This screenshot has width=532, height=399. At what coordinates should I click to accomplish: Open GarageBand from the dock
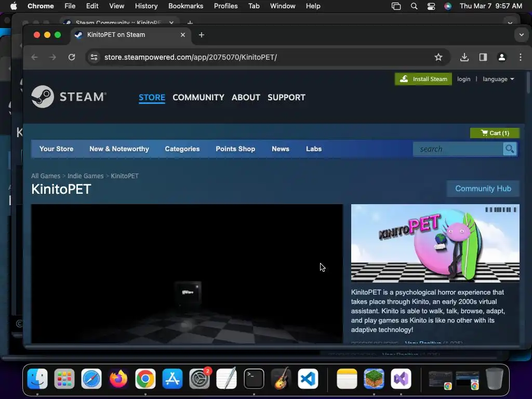point(281,379)
